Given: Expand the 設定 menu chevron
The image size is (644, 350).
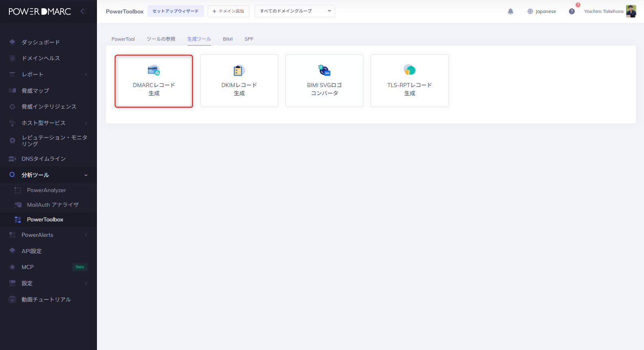Looking at the screenshot, I should point(86,283).
